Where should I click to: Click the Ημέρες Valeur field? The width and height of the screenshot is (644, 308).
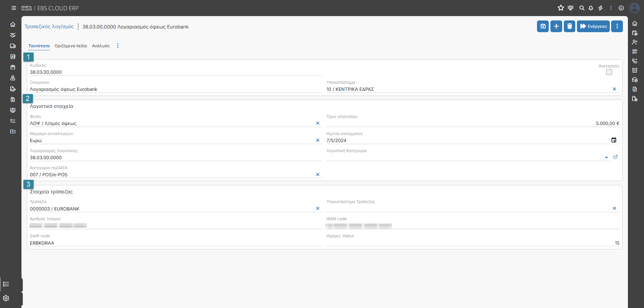(x=473, y=243)
